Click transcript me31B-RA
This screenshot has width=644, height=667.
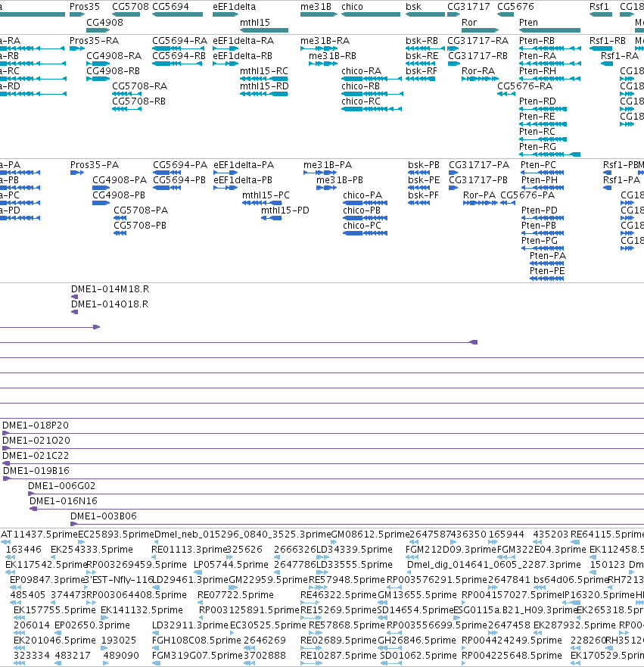coord(319,48)
